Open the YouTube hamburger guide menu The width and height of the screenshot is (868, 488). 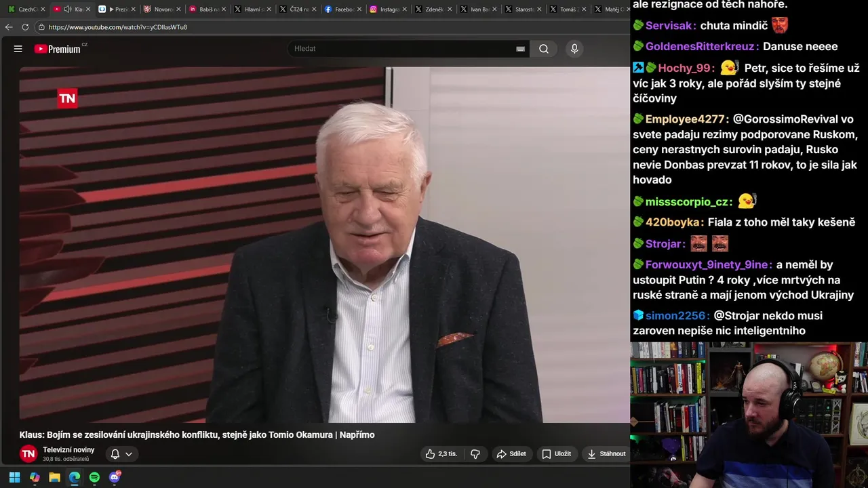(18, 49)
